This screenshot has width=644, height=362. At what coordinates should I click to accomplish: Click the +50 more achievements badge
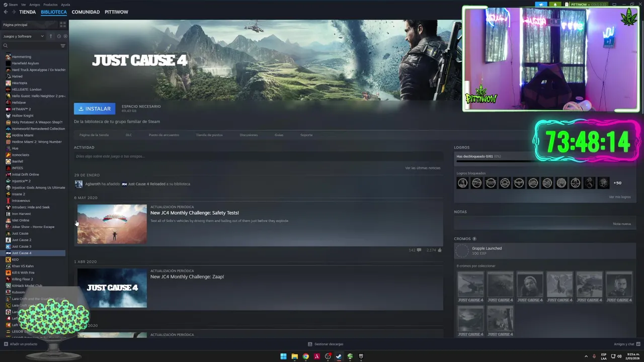[x=617, y=183]
